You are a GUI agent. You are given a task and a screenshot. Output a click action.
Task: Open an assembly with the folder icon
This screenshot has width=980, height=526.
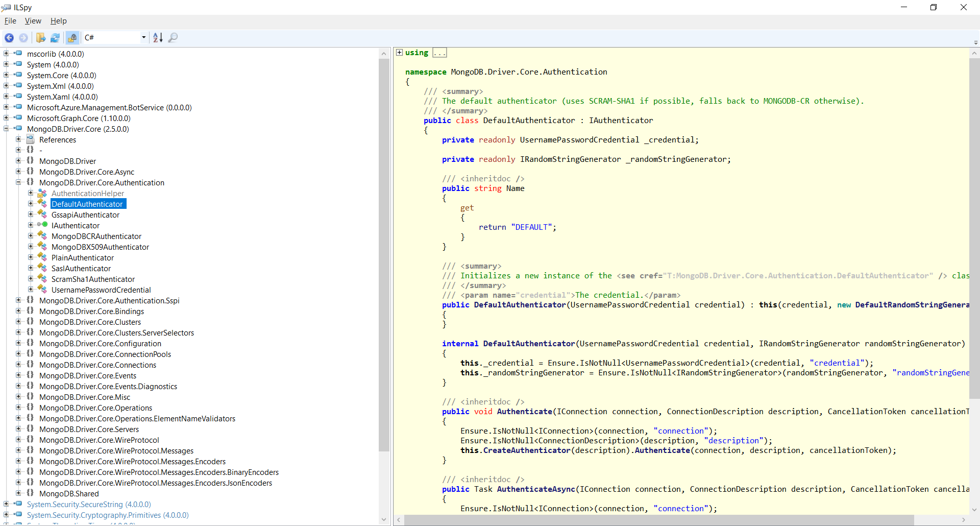[x=41, y=37]
